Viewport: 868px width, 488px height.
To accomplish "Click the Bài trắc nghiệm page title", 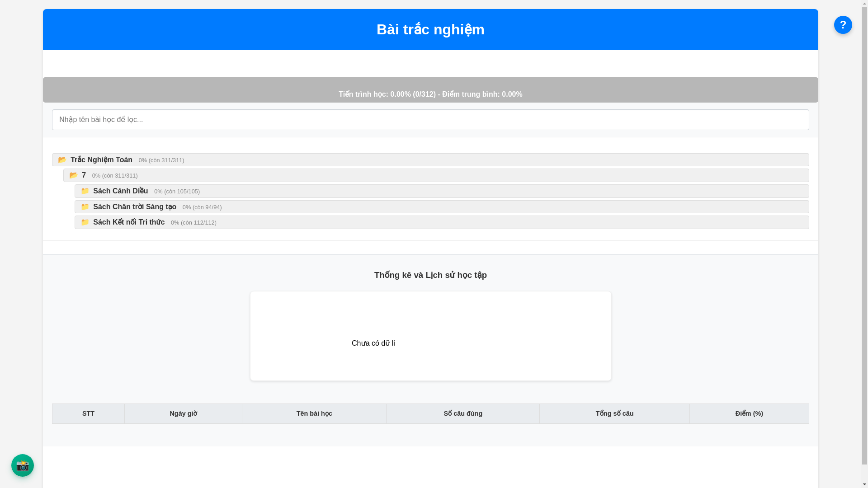I will tap(430, 29).
